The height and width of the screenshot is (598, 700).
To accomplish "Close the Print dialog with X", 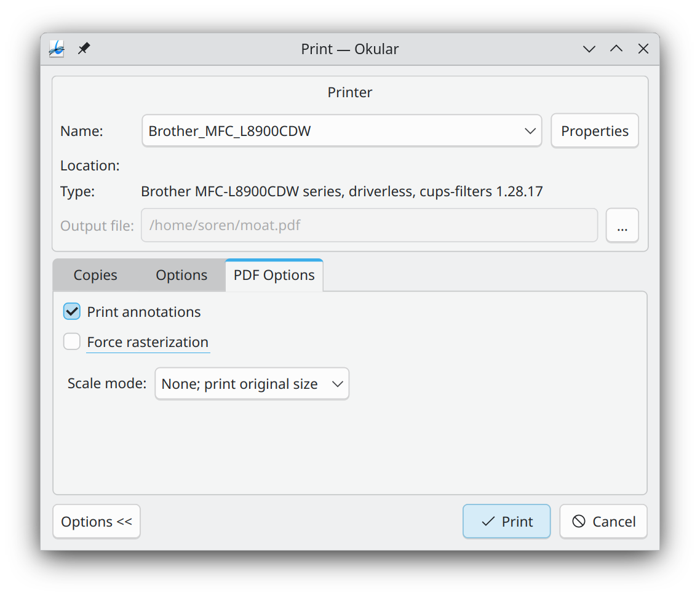I will pyautogui.click(x=643, y=49).
